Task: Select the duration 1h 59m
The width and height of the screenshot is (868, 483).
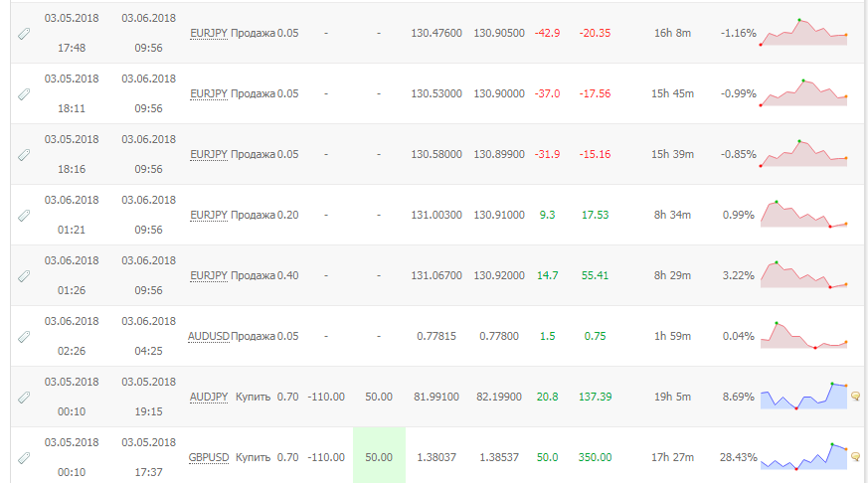Action: point(672,336)
